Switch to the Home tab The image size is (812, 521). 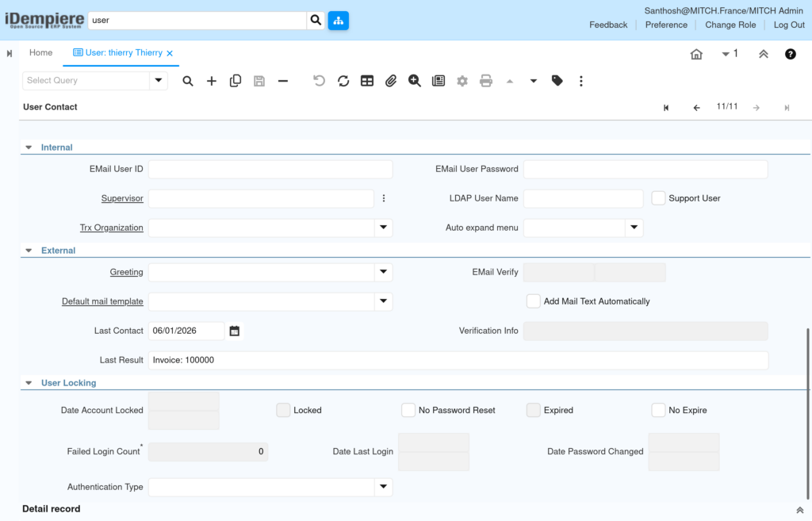click(x=41, y=53)
